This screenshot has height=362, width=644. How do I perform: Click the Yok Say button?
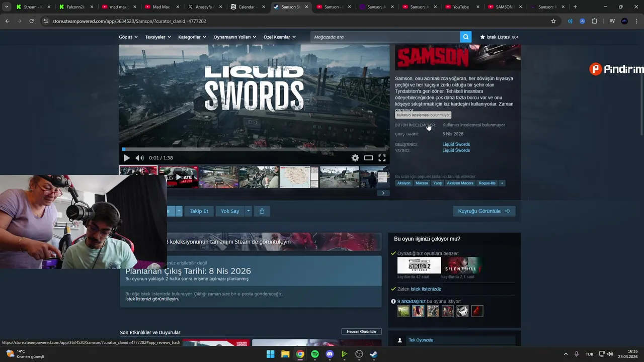pyautogui.click(x=230, y=211)
